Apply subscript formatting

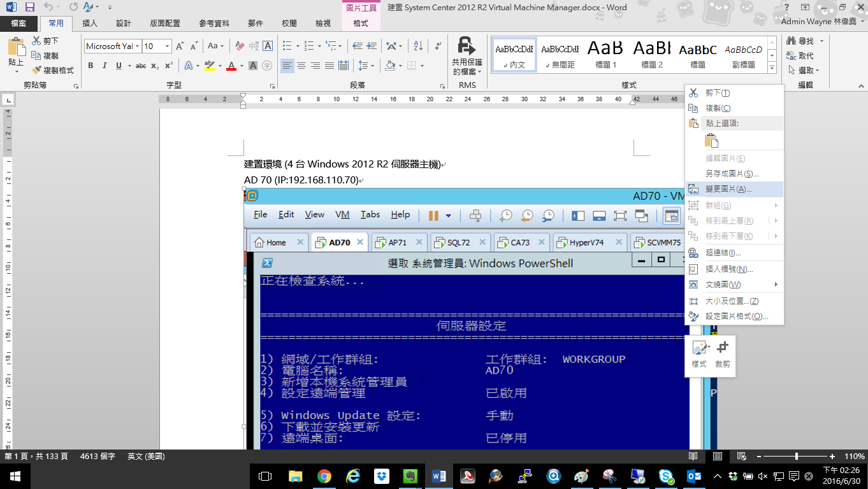(156, 66)
